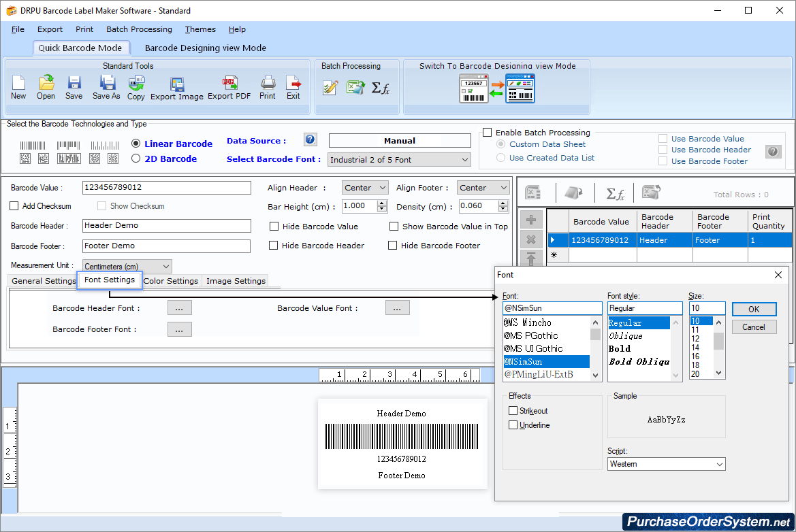Open the Measurement Unit dropdown

pyautogui.click(x=127, y=266)
